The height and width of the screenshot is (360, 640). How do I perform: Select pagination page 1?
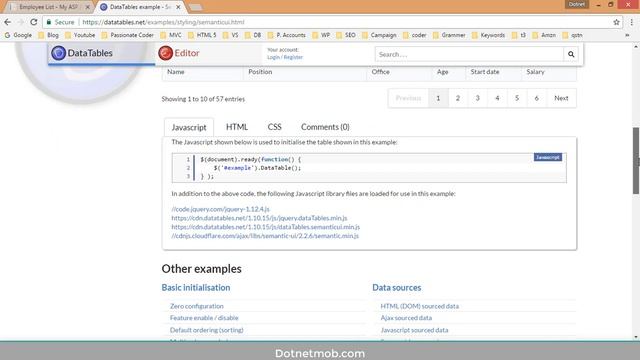point(438,98)
